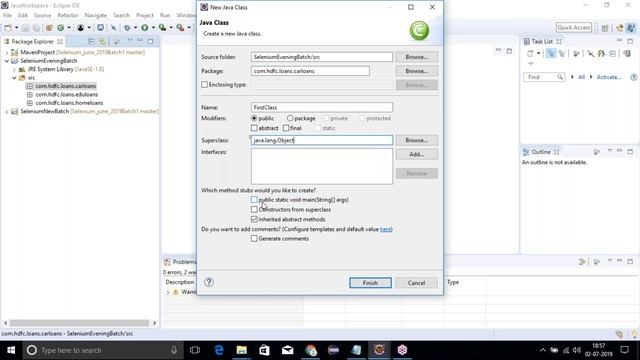
Task: Click the Focus on Workweek icon in Task List
Action: point(576,53)
